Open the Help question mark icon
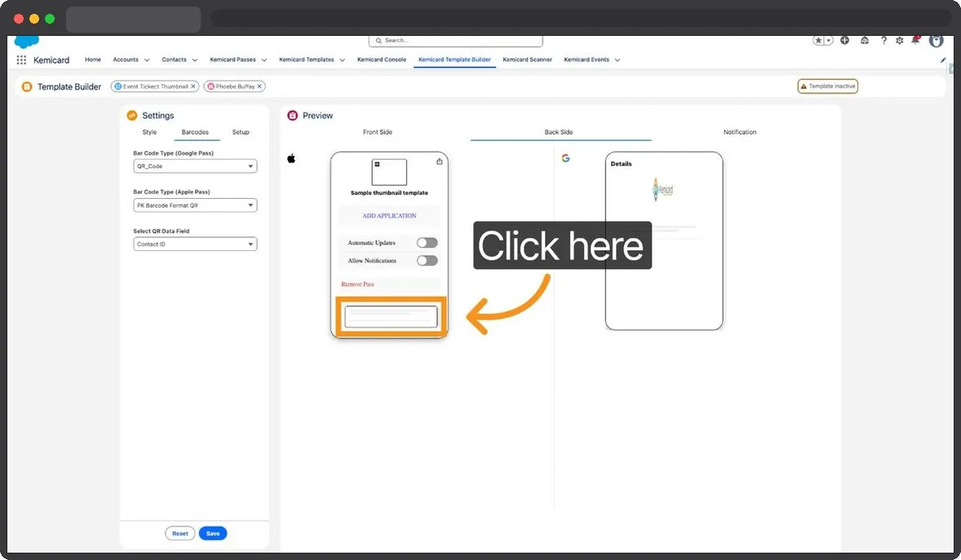Screen dimensions: 961x560 (883, 41)
